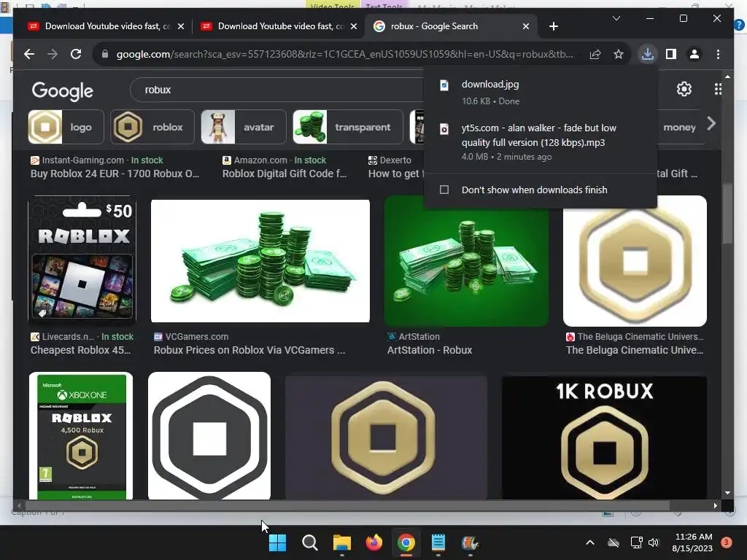Open the tab search dropdown arrow
The height and width of the screenshot is (560, 747).
616,18
